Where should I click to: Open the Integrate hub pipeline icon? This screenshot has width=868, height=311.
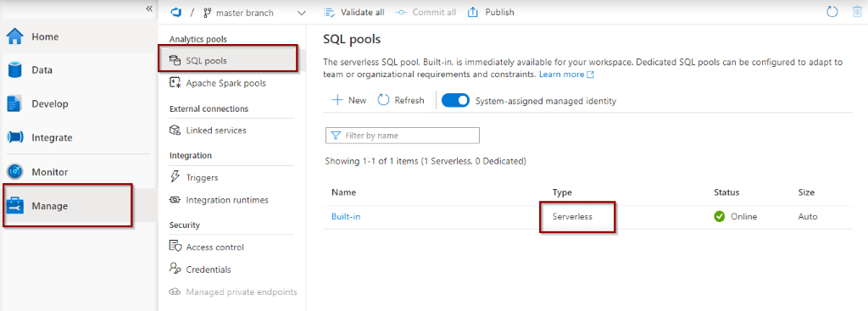click(x=15, y=138)
